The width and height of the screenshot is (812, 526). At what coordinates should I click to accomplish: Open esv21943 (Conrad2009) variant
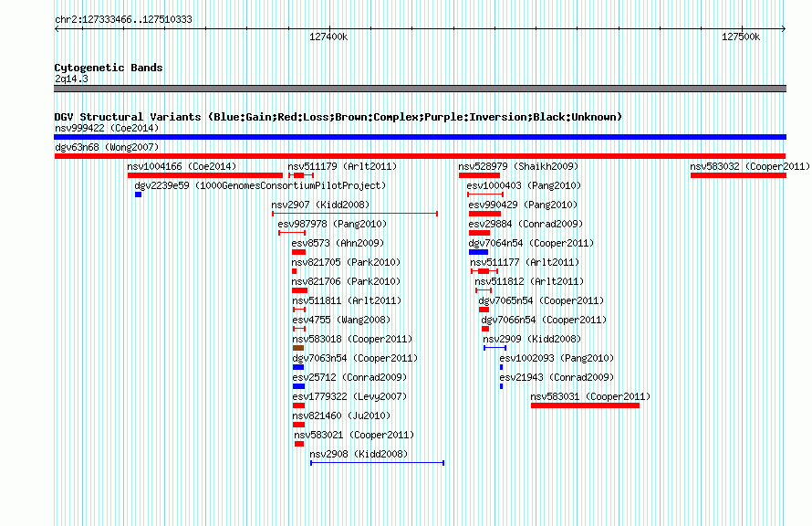[557, 377]
